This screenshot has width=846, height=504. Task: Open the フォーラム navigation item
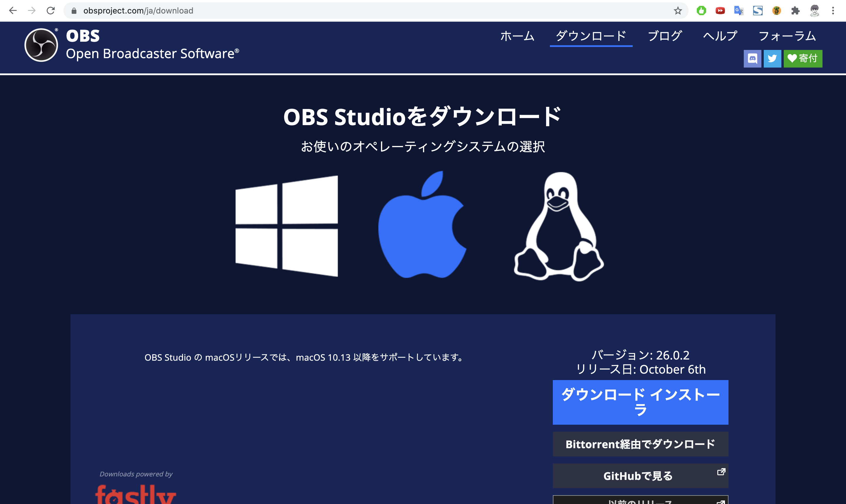click(787, 36)
